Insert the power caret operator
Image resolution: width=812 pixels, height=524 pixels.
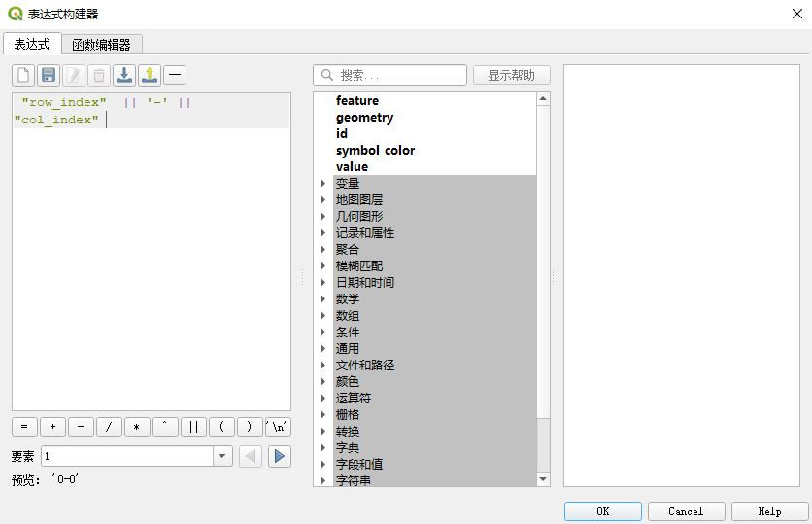165,427
